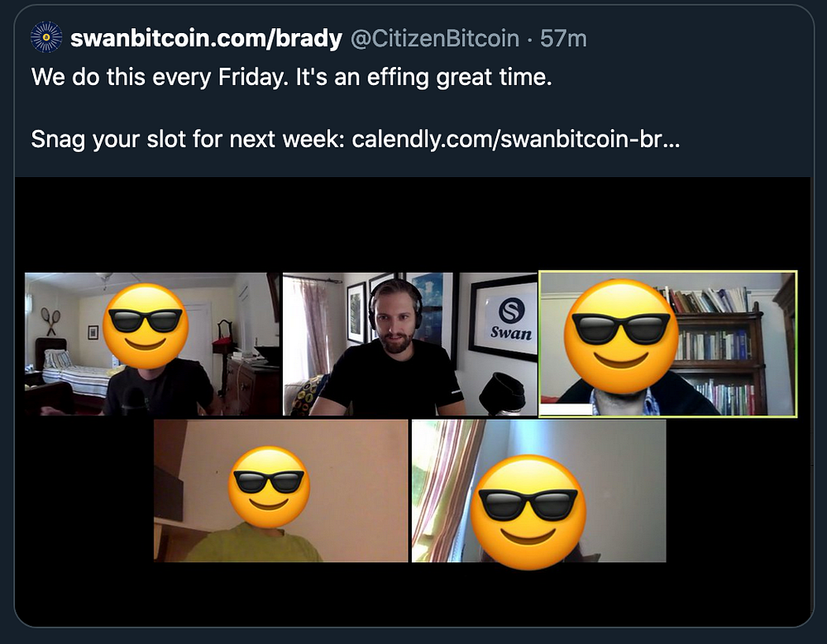The image size is (827, 644).
Task: Select the top-left bedroom video tile
Action: point(152,344)
